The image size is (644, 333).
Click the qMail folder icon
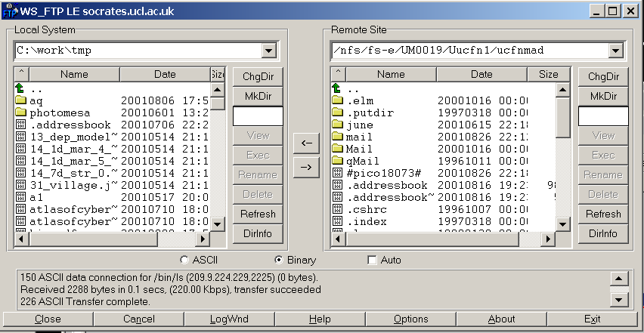(x=337, y=160)
